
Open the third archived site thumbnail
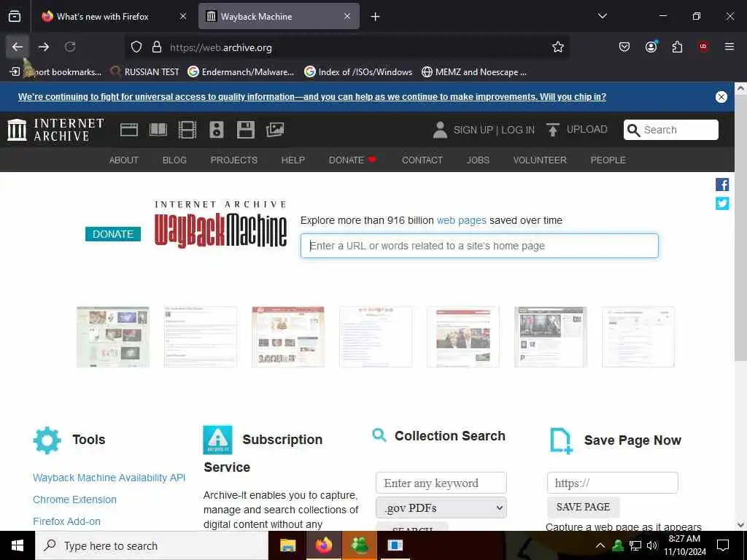point(287,337)
